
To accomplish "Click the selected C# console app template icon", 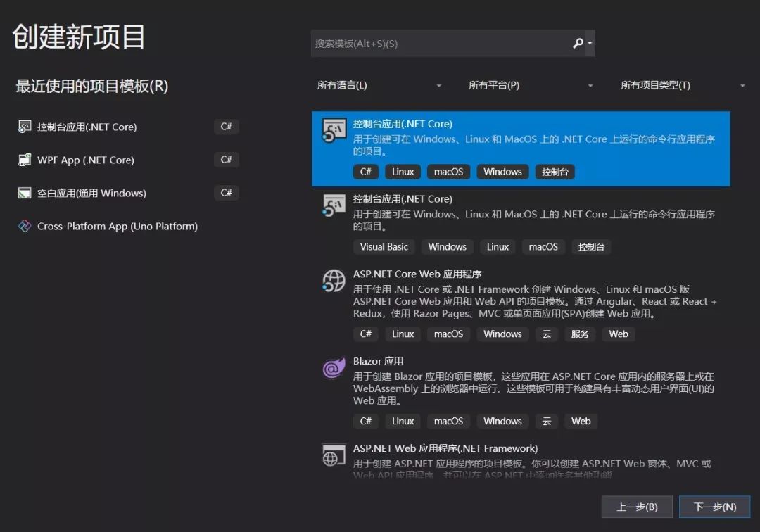I will coord(334,130).
